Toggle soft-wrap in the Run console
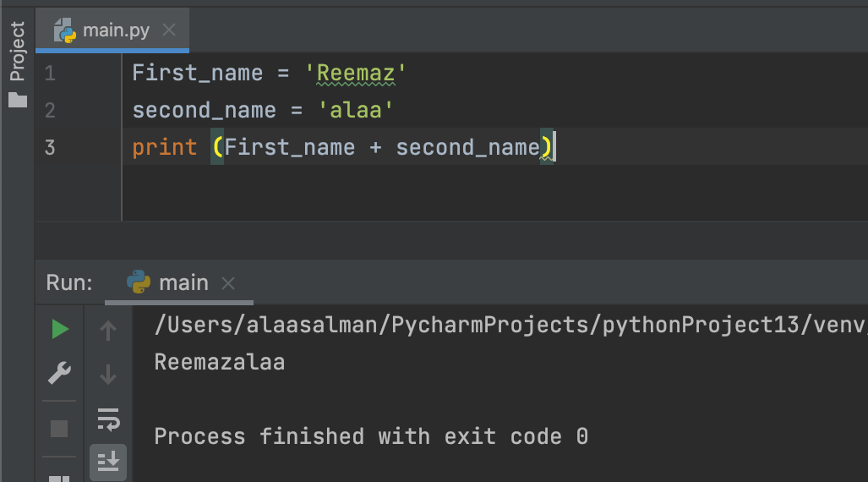This screenshot has width=868, height=482. click(108, 419)
